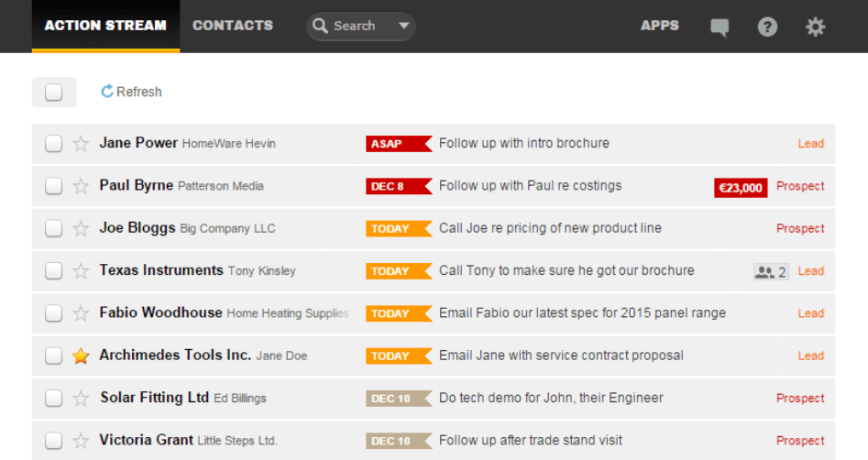Viewport: 868px width, 460px height.
Task: Open the Victoria Grant contact
Action: 146,440
